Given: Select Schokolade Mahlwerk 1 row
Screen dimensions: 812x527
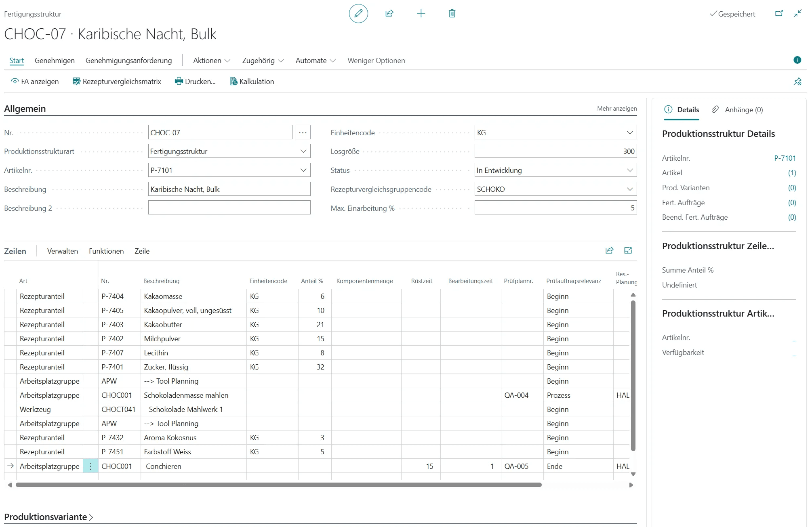Looking at the screenshot, I should click(317, 409).
